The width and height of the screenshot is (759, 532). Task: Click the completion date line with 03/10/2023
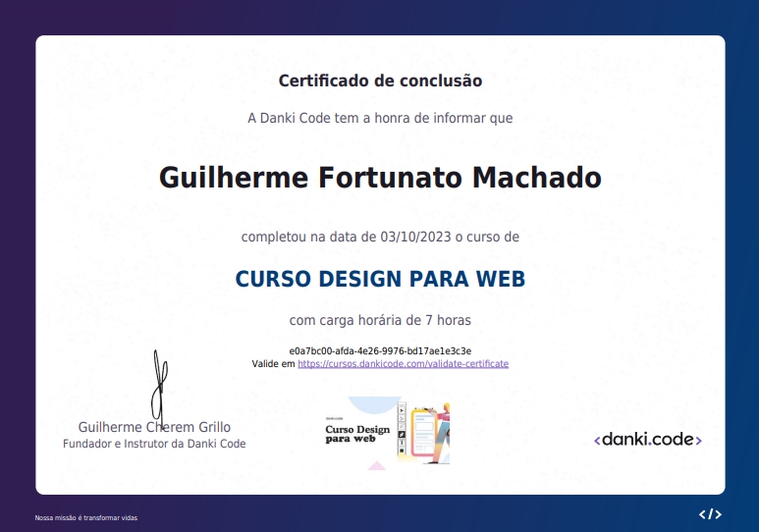click(380, 237)
